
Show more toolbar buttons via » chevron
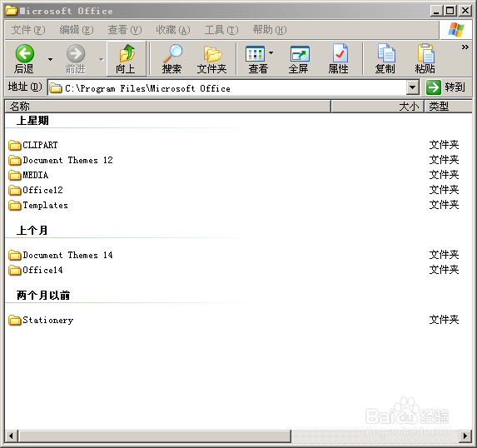465,47
